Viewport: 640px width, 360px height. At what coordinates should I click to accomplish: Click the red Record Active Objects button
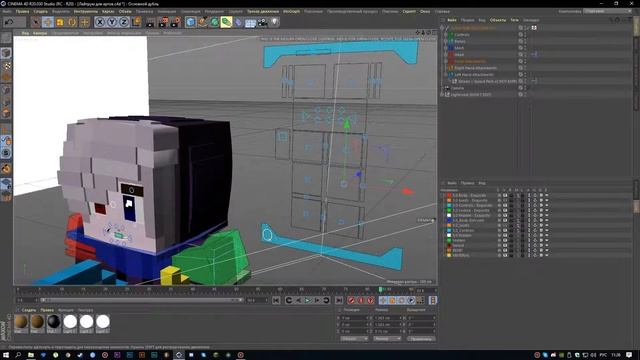click(x=351, y=300)
